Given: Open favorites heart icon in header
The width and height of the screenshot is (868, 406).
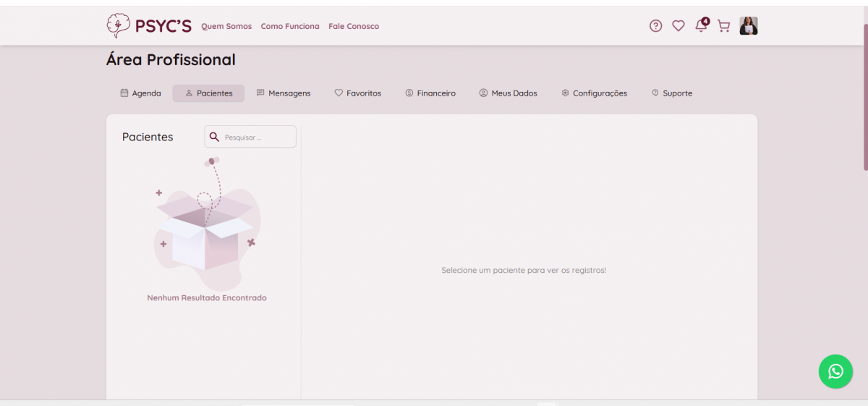Looking at the screenshot, I should (678, 26).
